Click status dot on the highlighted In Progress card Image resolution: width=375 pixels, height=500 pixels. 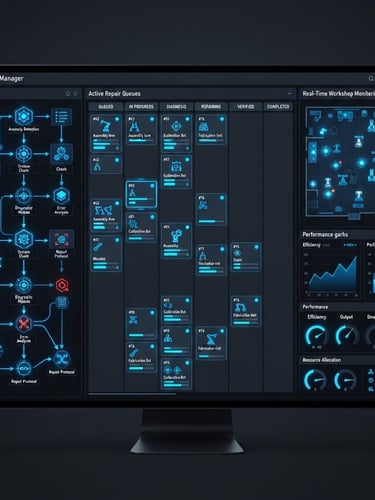(x=152, y=186)
